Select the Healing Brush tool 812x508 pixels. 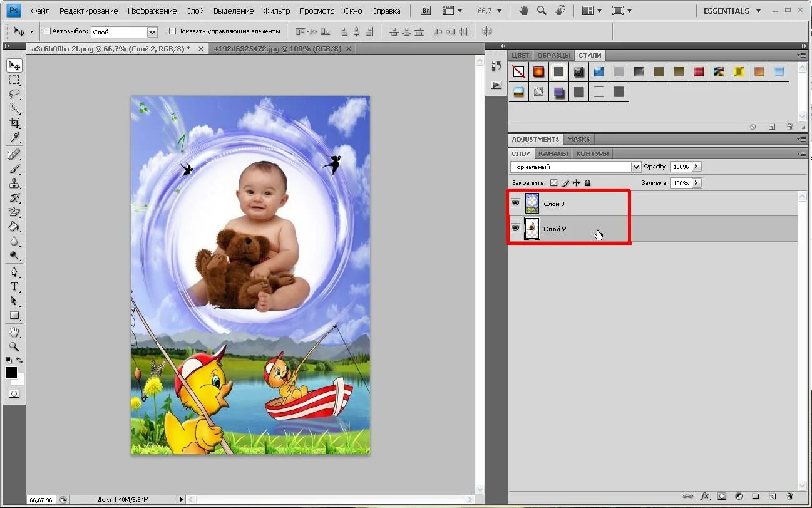14,154
